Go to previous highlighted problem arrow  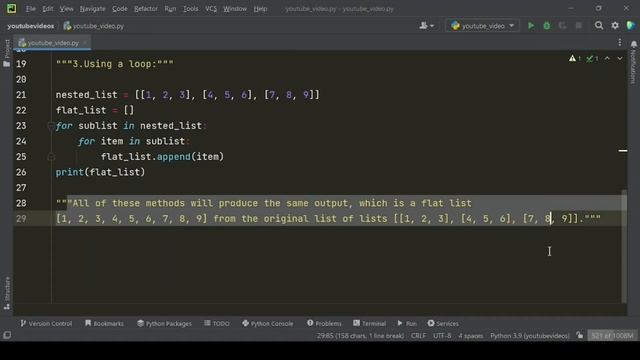coord(607,59)
